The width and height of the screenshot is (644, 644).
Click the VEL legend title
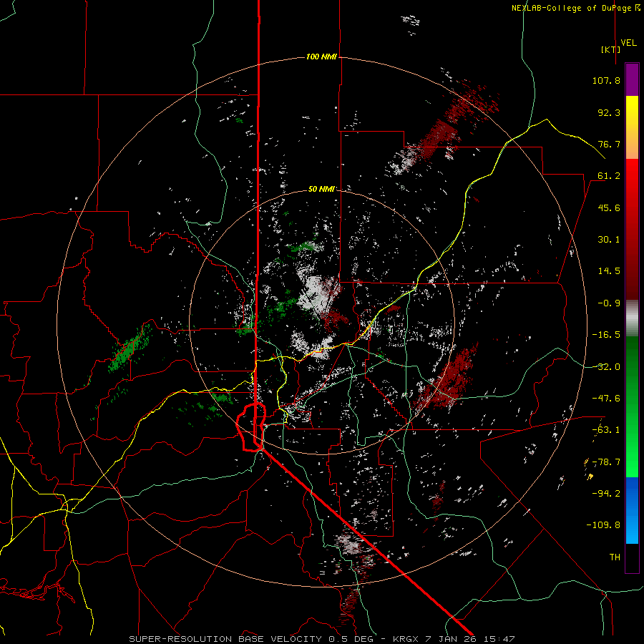tap(628, 42)
